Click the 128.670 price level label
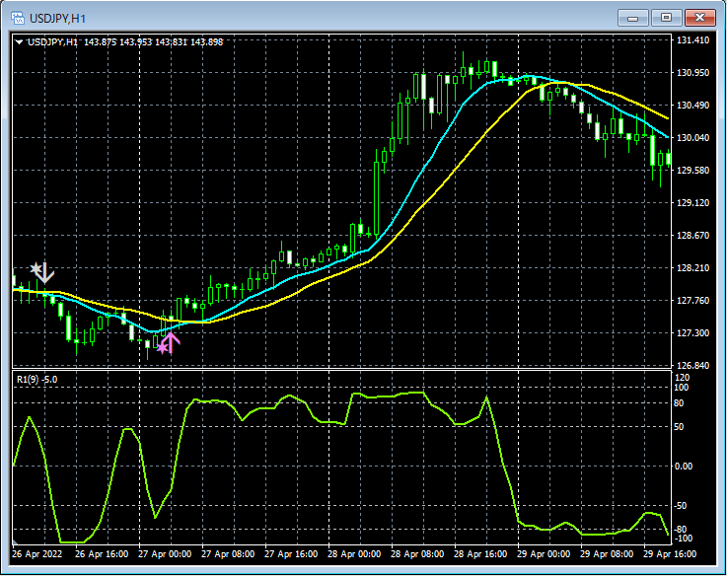The image size is (728, 576). point(692,236)
